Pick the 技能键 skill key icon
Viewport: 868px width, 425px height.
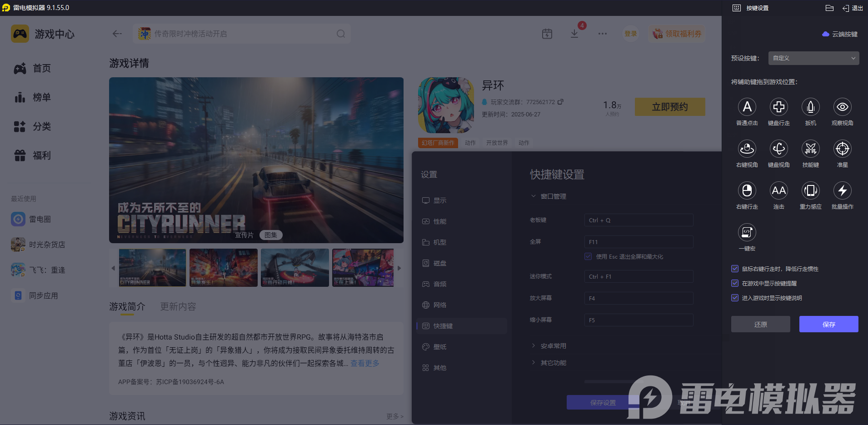point(810,149)
